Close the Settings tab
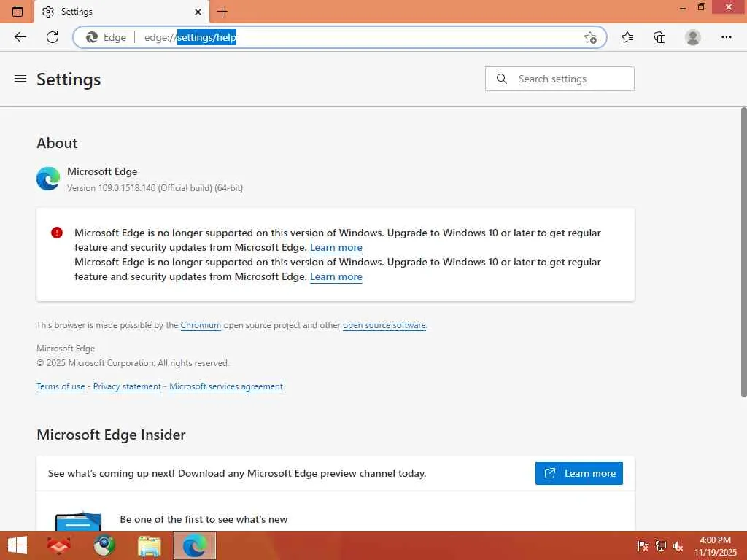Image resolution: width=747 pixels, height=560 pixels. (x=198, y=12)
